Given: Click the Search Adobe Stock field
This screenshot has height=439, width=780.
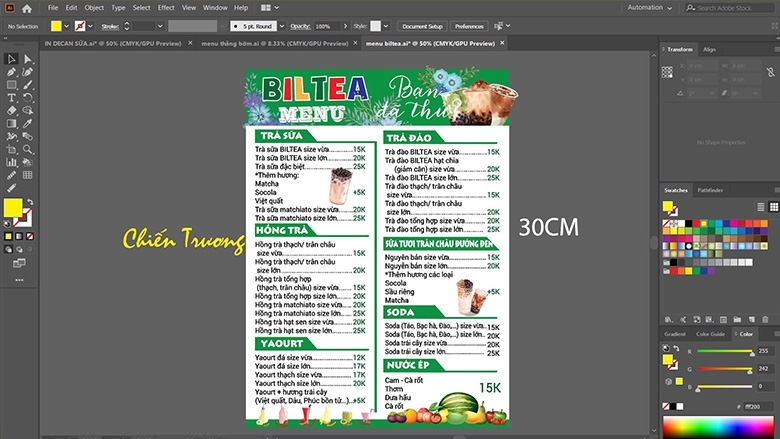Looking at the screenshot, I should coord(729,8).
